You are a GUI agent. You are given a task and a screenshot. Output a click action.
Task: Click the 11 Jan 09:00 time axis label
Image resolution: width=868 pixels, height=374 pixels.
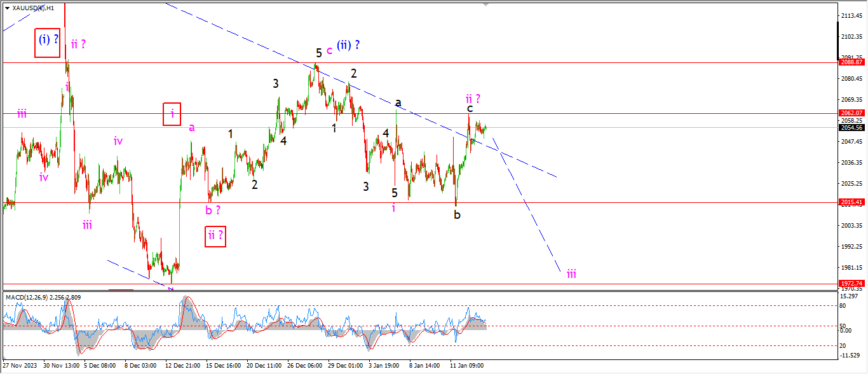(x=467, y=366)
